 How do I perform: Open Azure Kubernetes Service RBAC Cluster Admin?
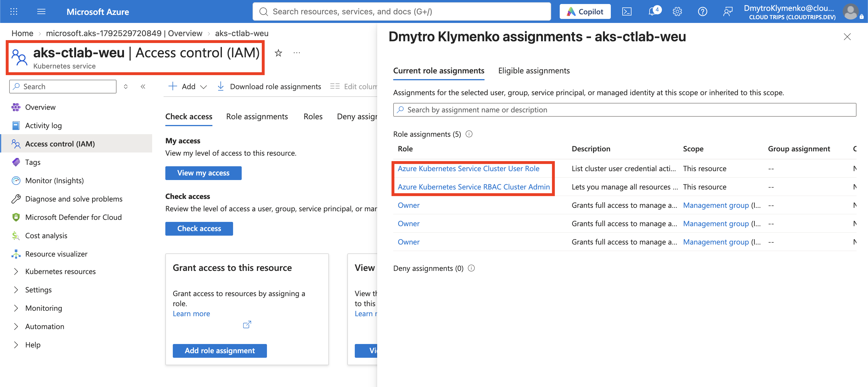(x=473, y=187)
